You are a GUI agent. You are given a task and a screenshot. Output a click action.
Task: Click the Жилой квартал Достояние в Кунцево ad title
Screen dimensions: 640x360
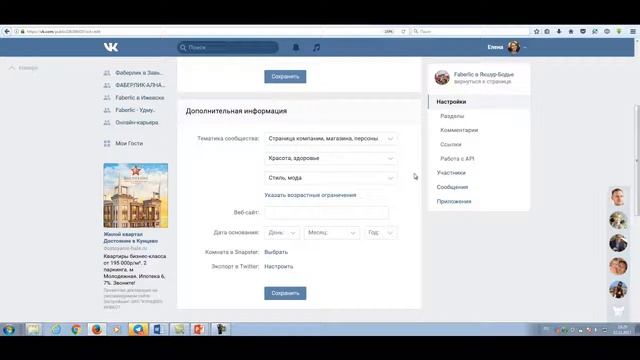[131, 238]
